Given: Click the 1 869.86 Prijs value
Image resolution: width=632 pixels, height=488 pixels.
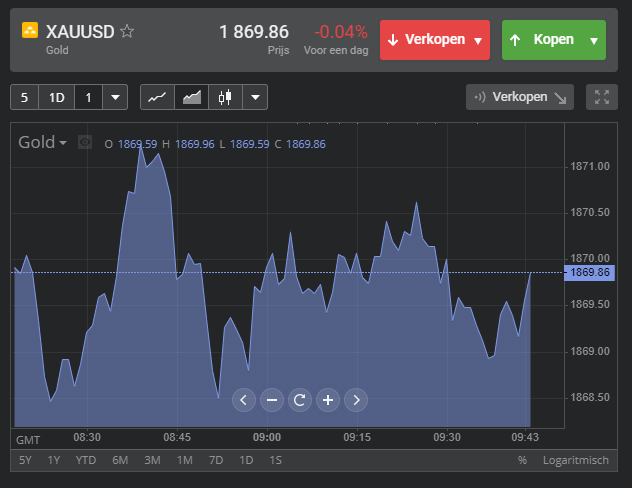Looking at the screenshot, I should click(254, 32).
